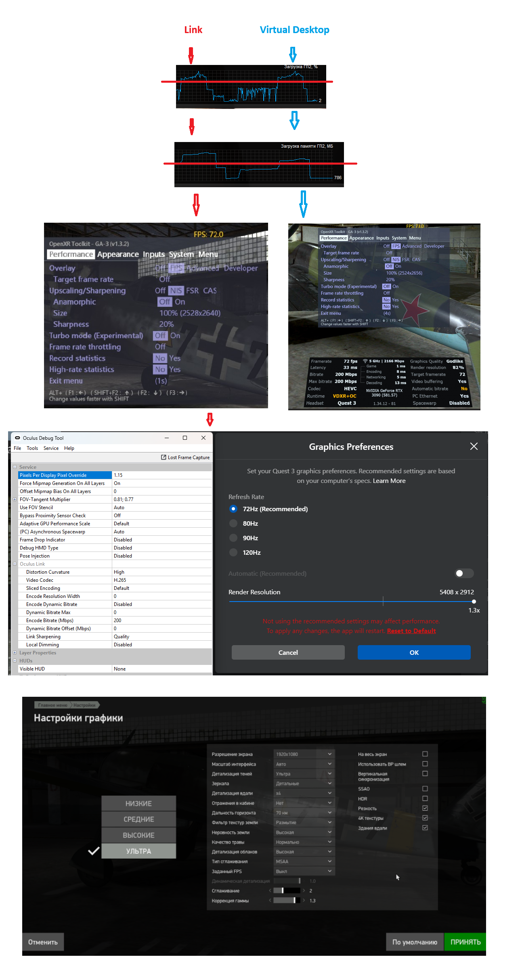Click left arrow of the Сглаживание slider

point(270,890)
